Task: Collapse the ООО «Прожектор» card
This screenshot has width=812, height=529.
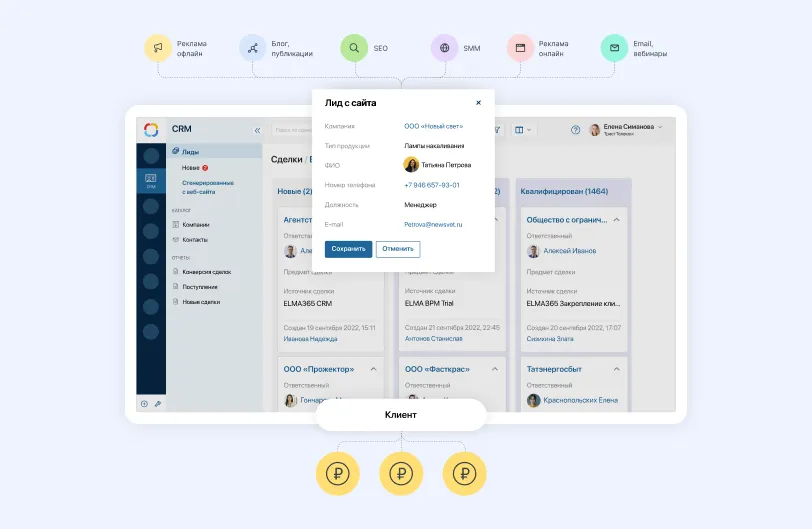Action: (x=373, y=369)
